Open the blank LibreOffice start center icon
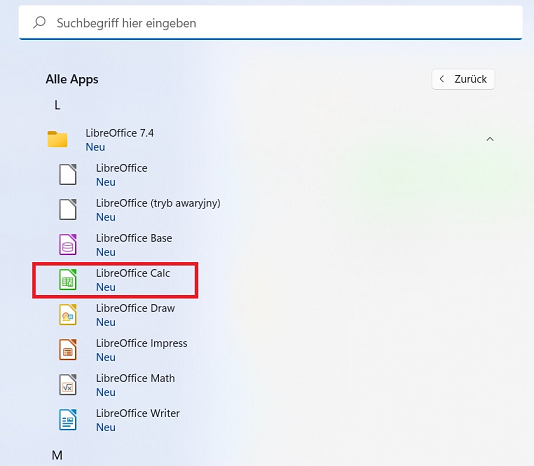 click(x=68, y=174)
